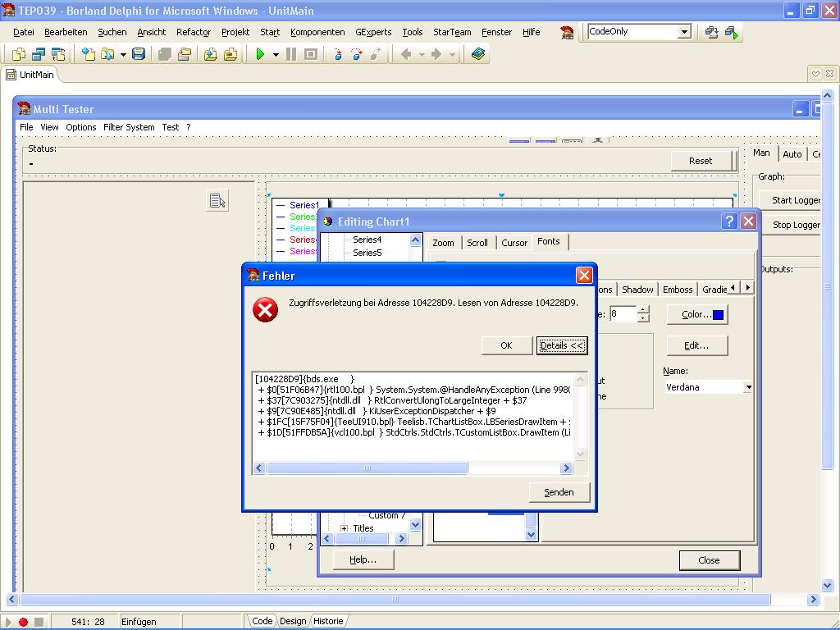The width and height of the screenshot is (840, 630).
Task: Select the Auto tab in Multi Tester
Action: (x=792, y=154)
